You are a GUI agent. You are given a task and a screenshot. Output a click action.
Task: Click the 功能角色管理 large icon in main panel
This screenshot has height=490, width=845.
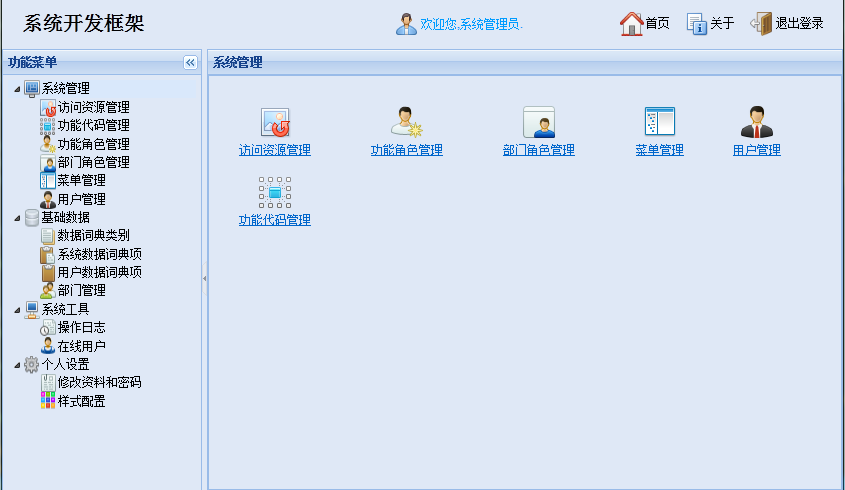[406, 122]
